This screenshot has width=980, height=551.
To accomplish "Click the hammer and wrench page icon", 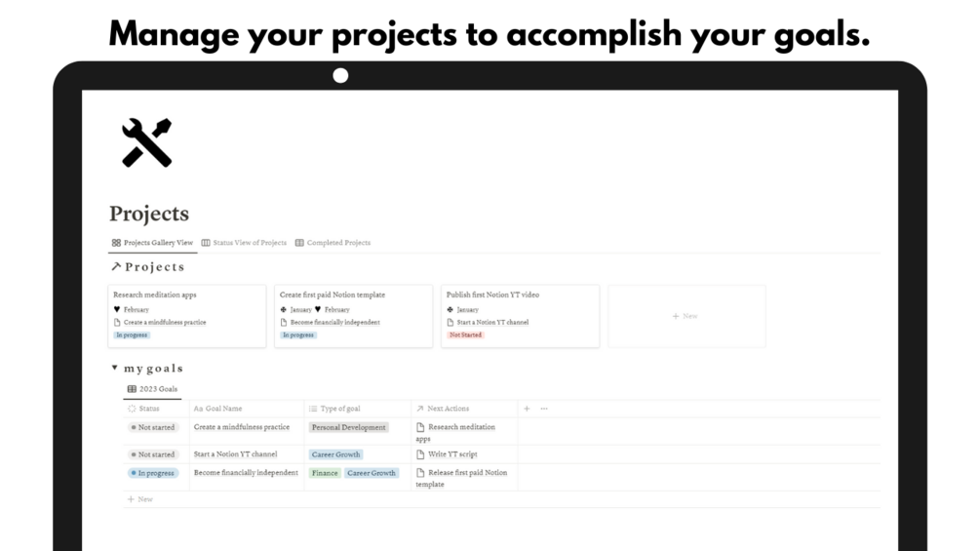I will click(147, 142).
